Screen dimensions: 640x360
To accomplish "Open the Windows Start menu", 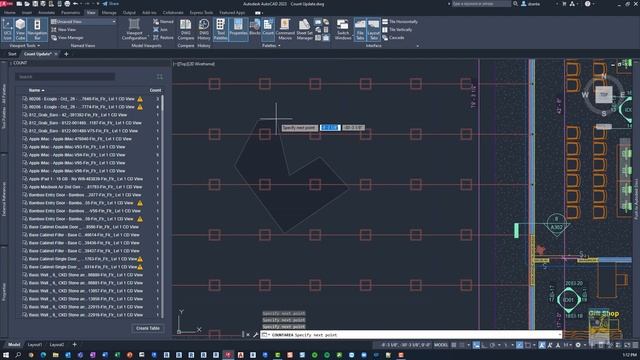I will pyautogui.click(x=6, y=355).
